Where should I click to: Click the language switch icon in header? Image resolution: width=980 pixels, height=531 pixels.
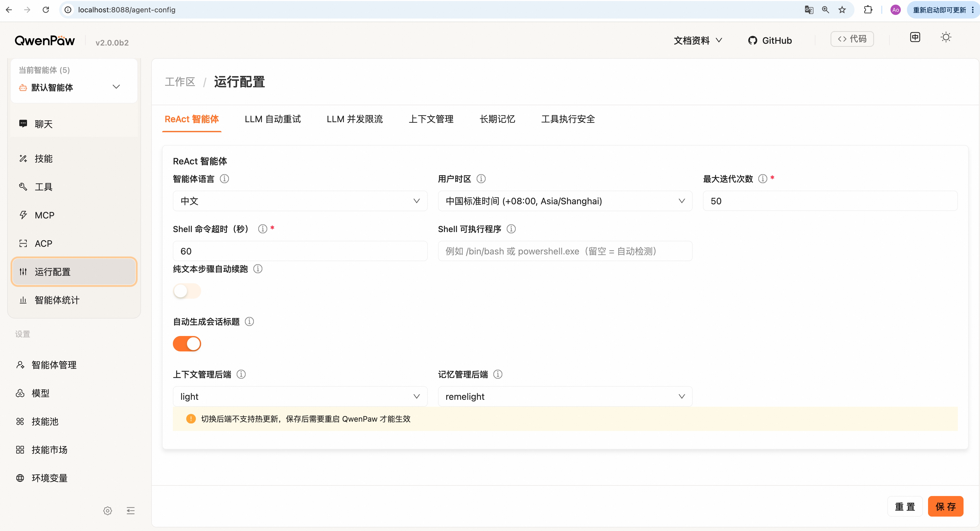pos(915,37)
